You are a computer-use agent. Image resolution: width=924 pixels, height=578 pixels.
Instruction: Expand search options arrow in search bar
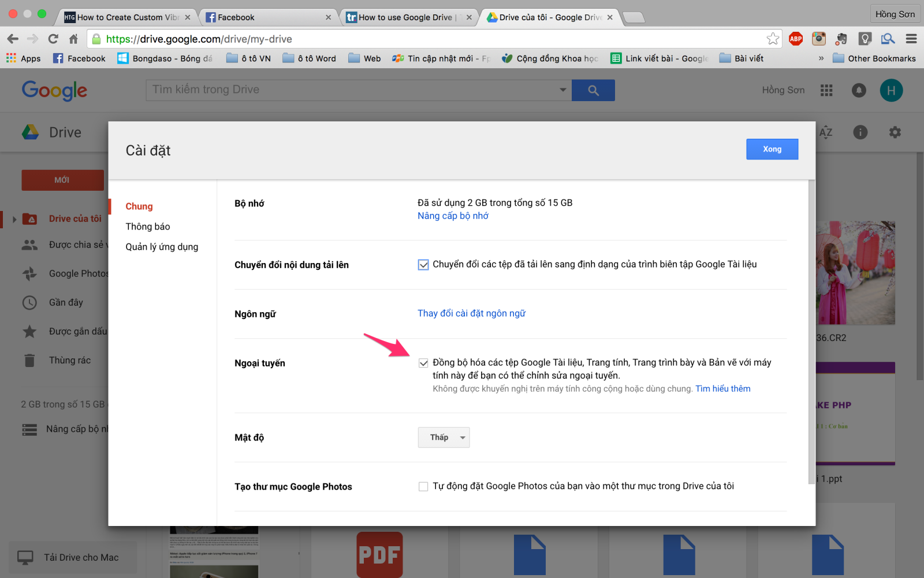[x=562, y=90]
